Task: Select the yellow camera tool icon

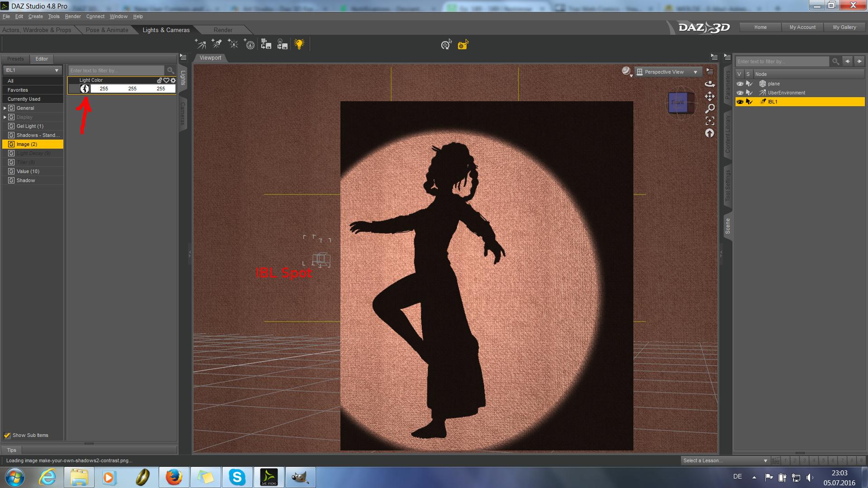Action: [462, 45]
